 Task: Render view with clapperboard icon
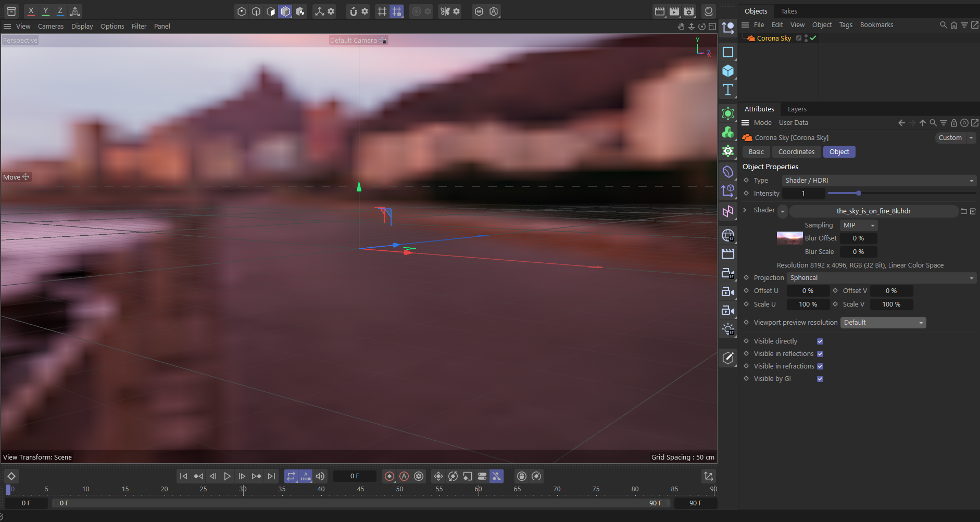(x=660, y=11)
